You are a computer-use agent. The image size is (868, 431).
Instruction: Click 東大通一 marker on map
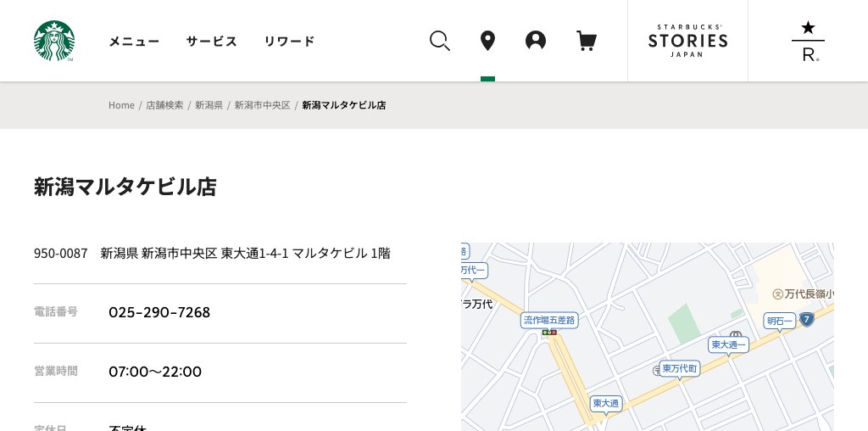pos(728,345)
